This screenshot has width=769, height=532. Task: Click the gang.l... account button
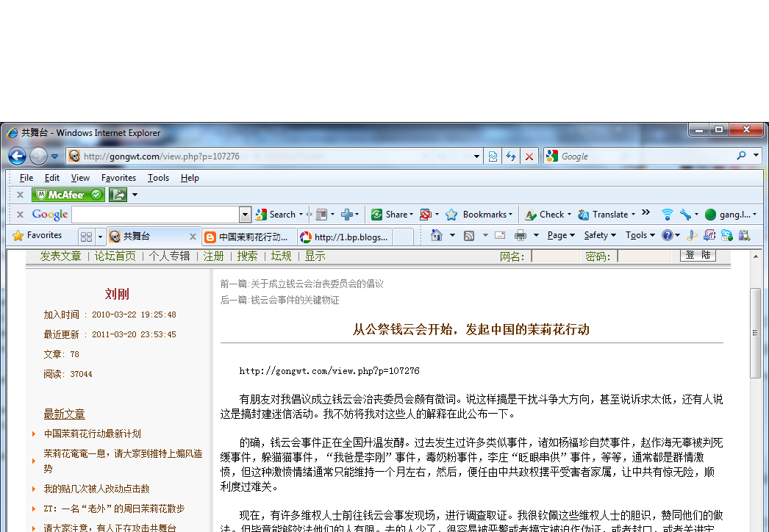(x=730, y=215)
